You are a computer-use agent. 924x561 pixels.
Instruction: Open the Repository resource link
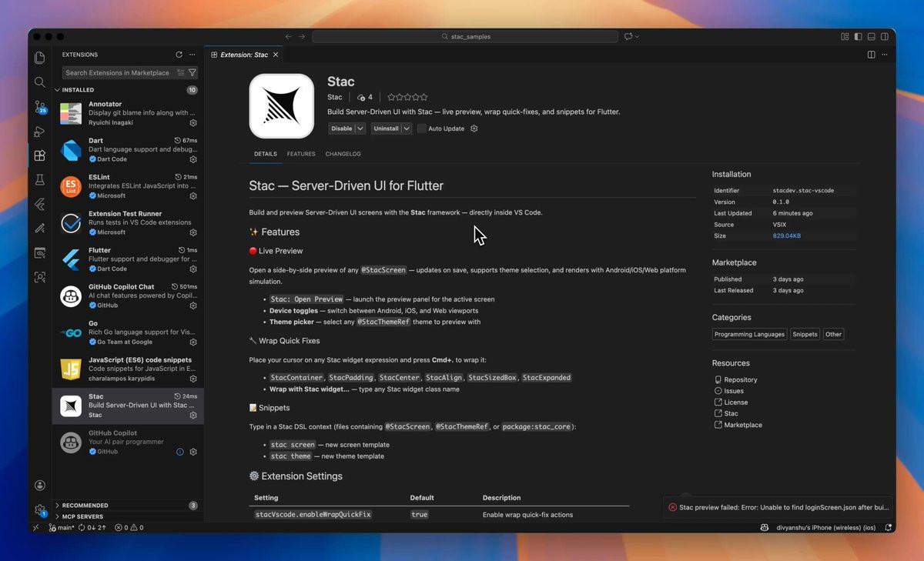(740, 379)
